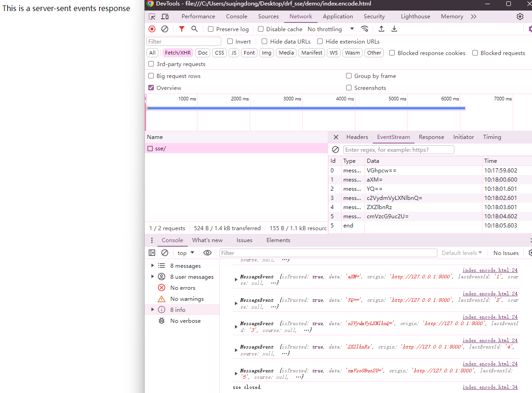Clear the network log

click(165, 29)
